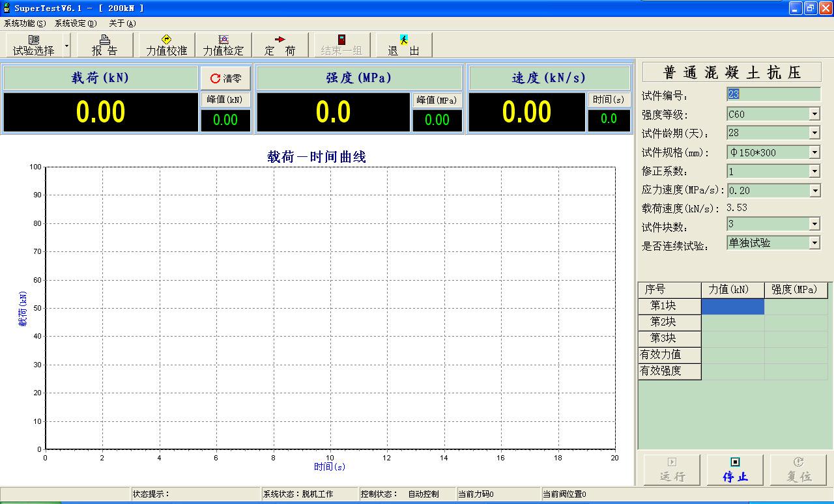Click the 退出 exit toolbar icon
Screen dimensions: 834x504
(x=404, y=45)
